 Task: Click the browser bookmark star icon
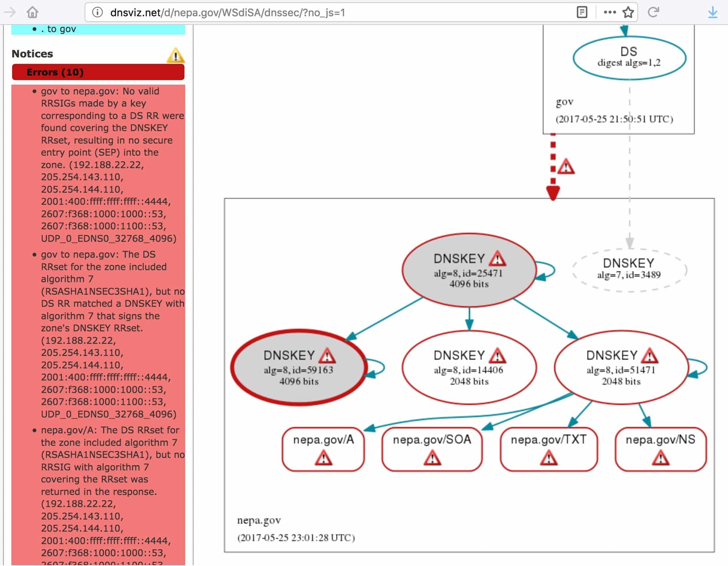tap(629, 10)
